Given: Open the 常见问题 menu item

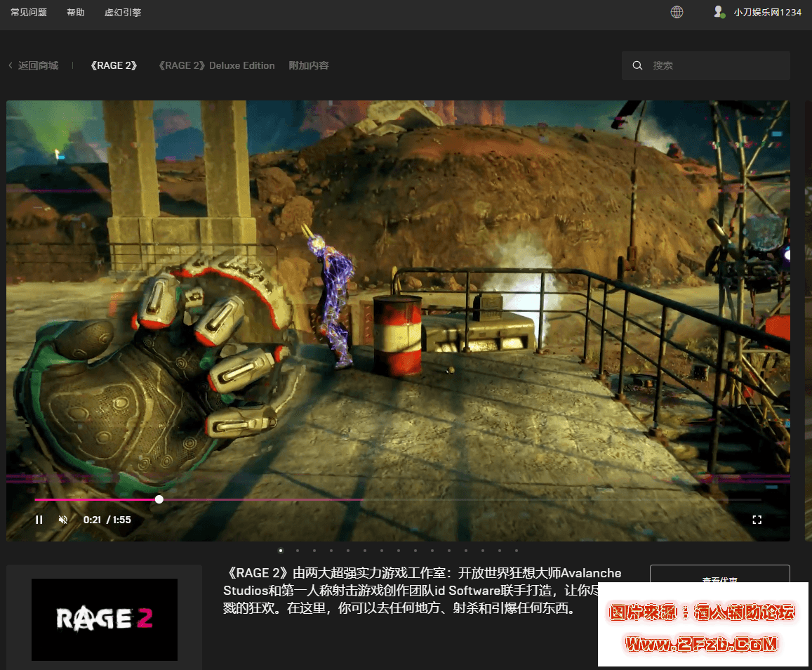Looking at the screenshot, I should click(x=29, y=12).
